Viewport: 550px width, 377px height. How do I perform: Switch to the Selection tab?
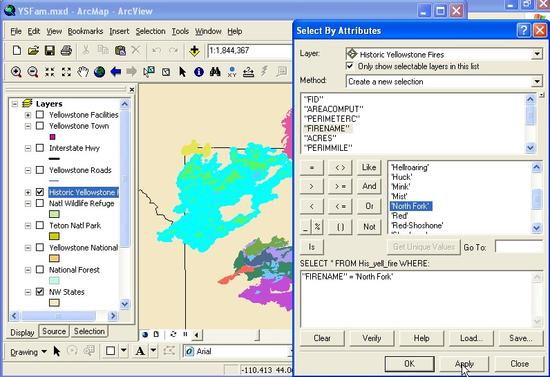(89, 331)
